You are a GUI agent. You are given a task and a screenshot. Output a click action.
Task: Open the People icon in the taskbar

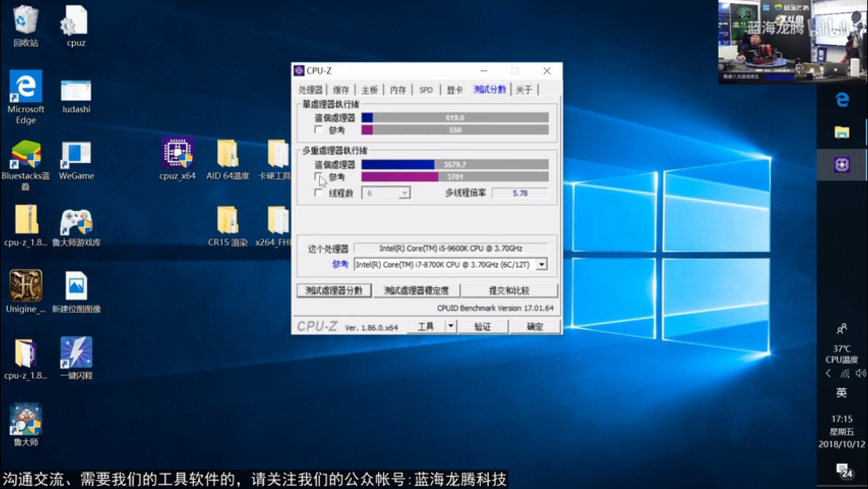point(842,328)
